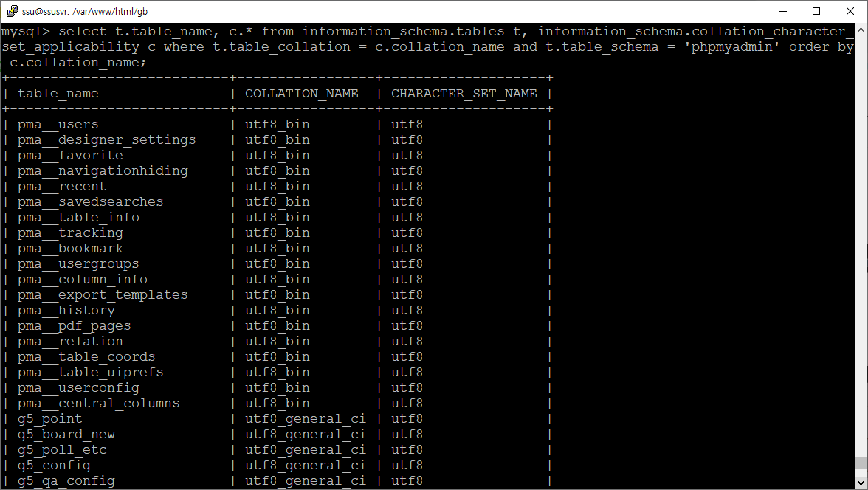Click the COLLATION_NAME column header
The image size is (868, 490).
[x=302, y=94]
